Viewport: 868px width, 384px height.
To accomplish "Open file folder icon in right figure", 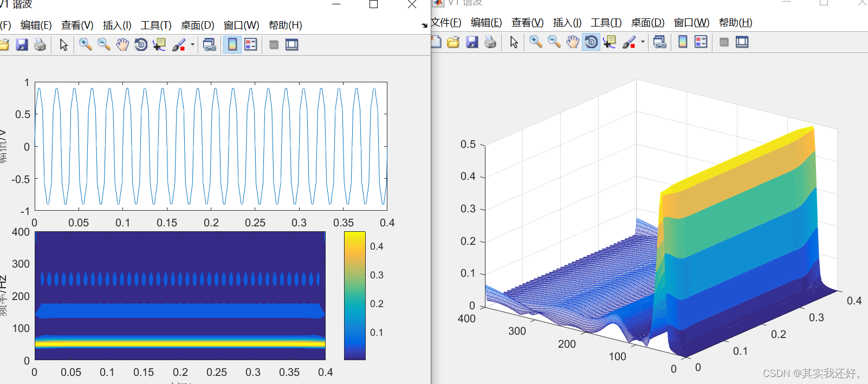I will 454,42.
